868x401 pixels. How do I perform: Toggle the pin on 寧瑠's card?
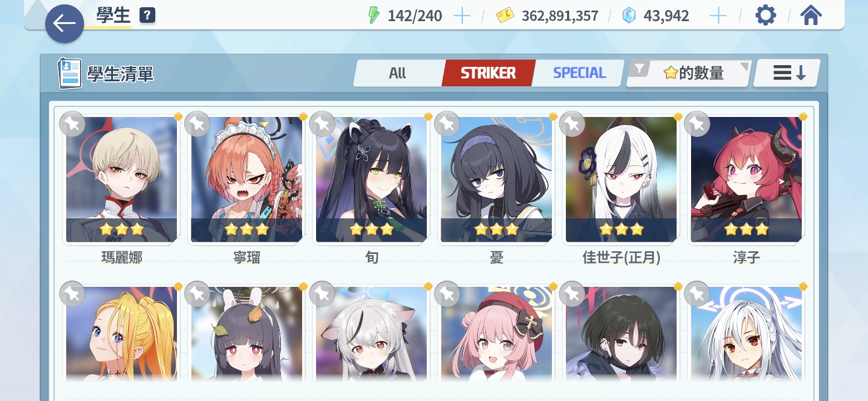197,124
